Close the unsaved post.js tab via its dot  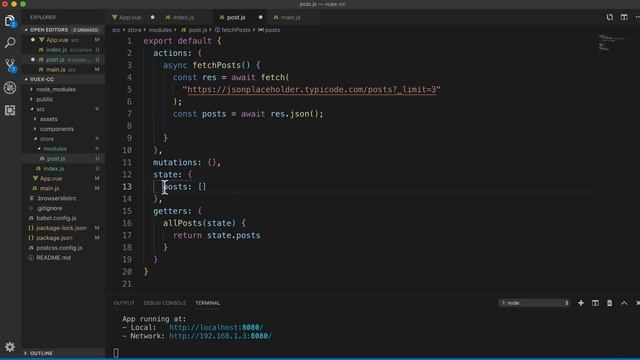coord(260,17)
